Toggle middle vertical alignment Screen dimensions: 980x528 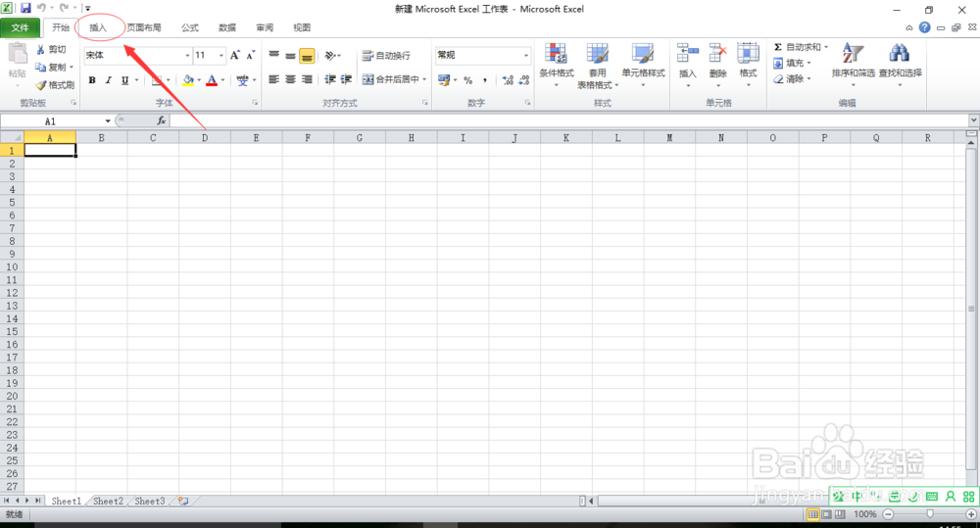click(290, 55)
